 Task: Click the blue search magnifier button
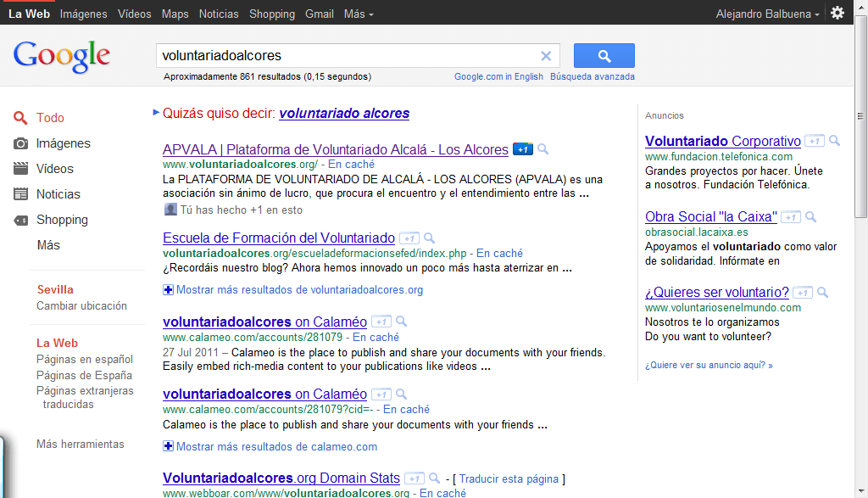point(604,55)
